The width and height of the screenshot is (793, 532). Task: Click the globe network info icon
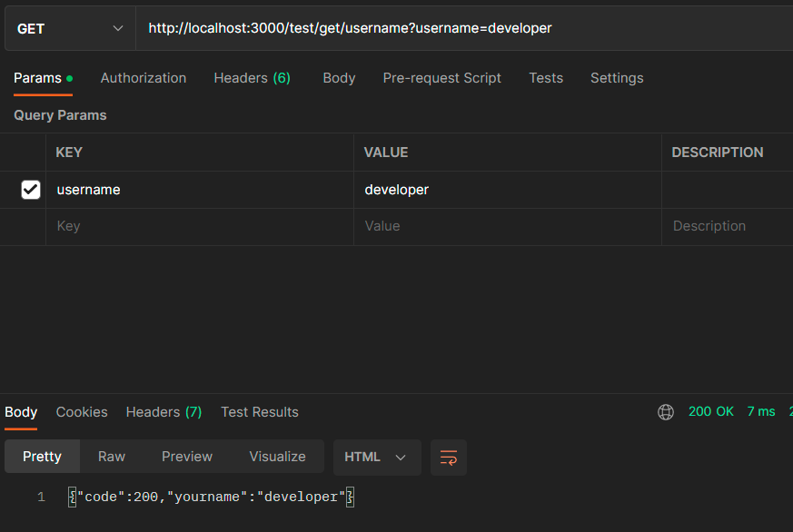point(666,412)
